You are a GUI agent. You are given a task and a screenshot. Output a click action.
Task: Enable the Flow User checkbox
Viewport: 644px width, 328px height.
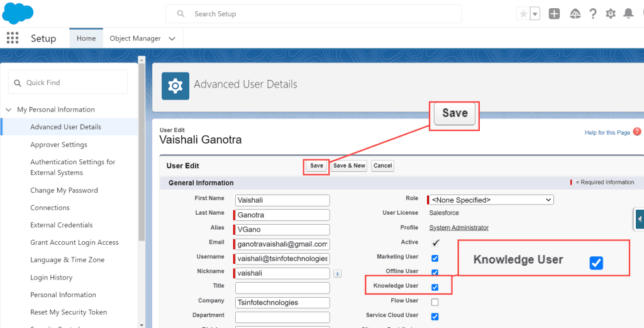tap(435, 302)
